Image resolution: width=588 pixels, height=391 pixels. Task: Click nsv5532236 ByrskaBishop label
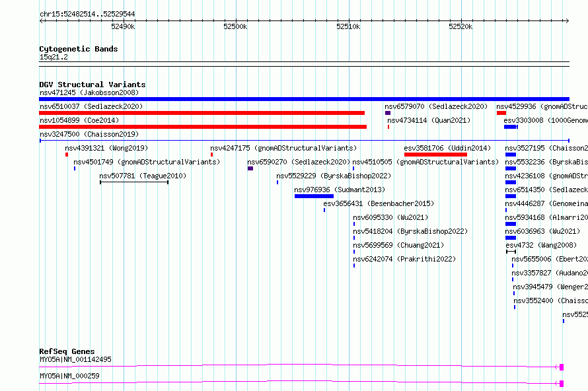[x=546, y=162]
